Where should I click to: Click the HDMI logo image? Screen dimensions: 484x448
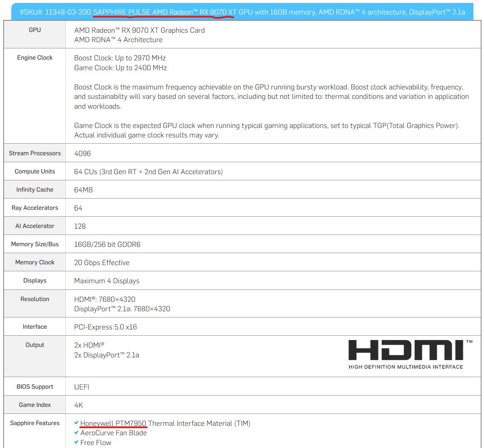click(x=410, y=355)
